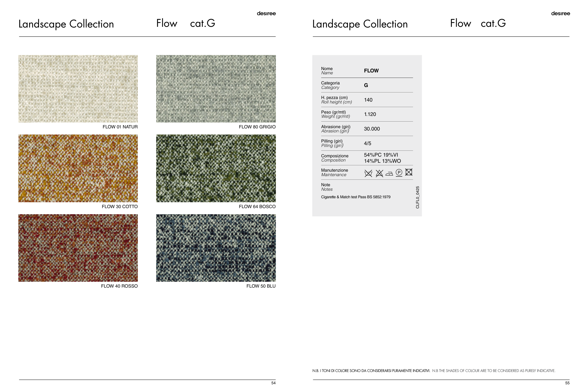This screenshot has height=392, width=588.
Task: Click the 30.000 abrasion value
Action: [x=372, y=129]
